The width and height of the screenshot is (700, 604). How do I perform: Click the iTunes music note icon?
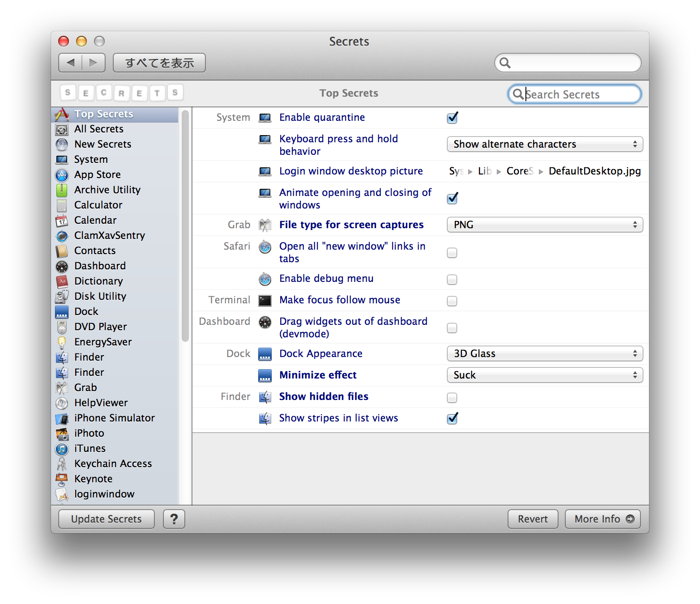click(62, 449)
